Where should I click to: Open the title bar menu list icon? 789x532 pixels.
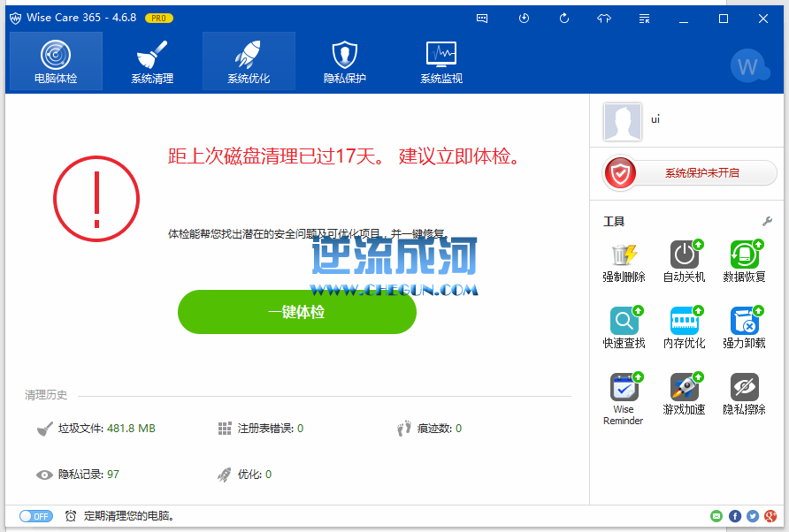click(644, 19)
